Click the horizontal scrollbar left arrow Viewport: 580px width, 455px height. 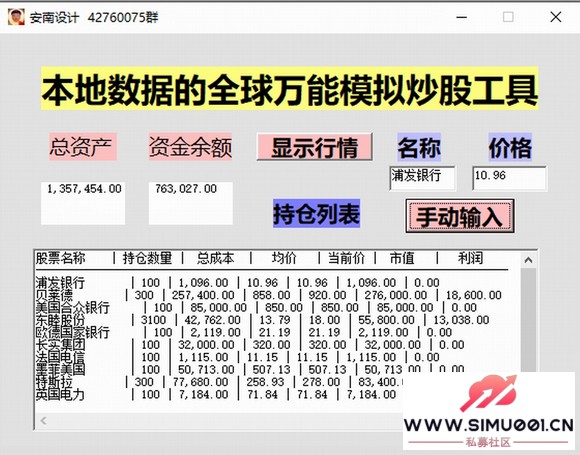coord(44,421)
